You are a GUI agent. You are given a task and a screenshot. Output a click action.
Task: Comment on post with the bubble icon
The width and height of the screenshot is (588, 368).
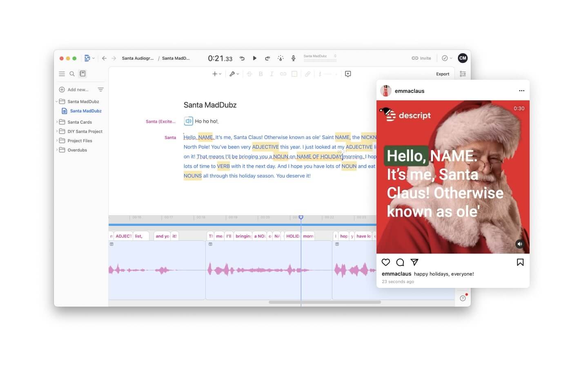coord(400,262)
